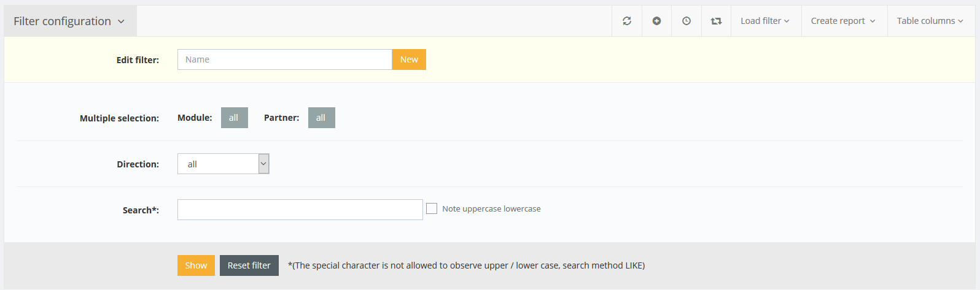Image resolution: width=980 pixels, height=290 pixels.
Task: Expand the Table columns menu
Action: [x=930, y=21]
